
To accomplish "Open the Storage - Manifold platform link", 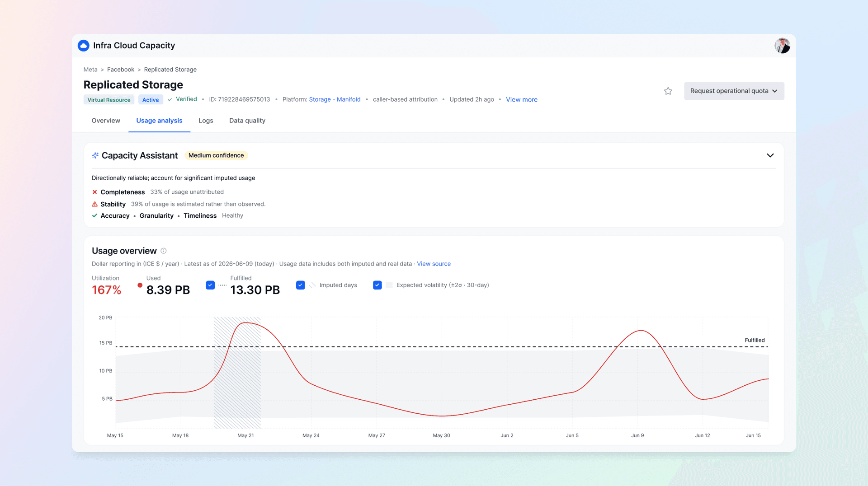I will (335, 99).
